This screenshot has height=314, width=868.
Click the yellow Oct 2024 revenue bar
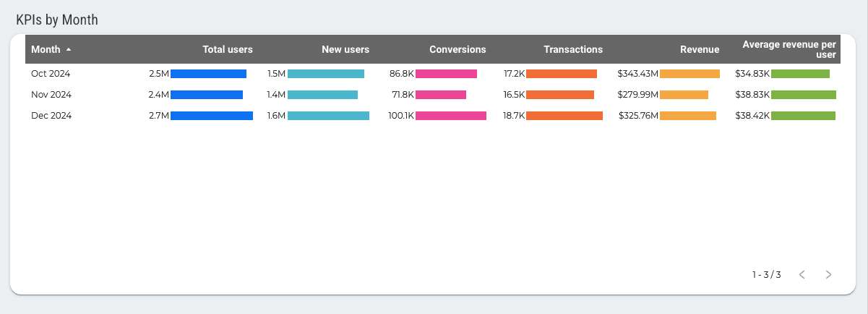coord(689,74)
